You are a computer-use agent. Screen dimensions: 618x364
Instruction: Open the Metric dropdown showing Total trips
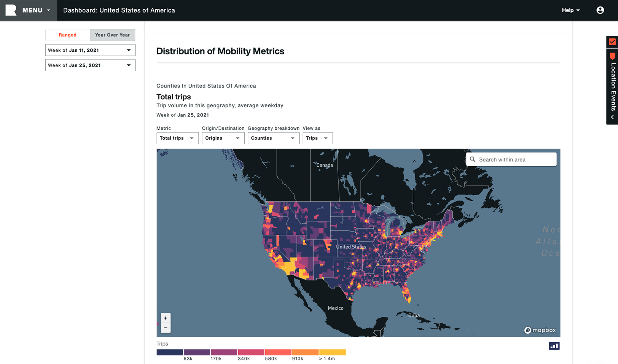pos(177,138)
